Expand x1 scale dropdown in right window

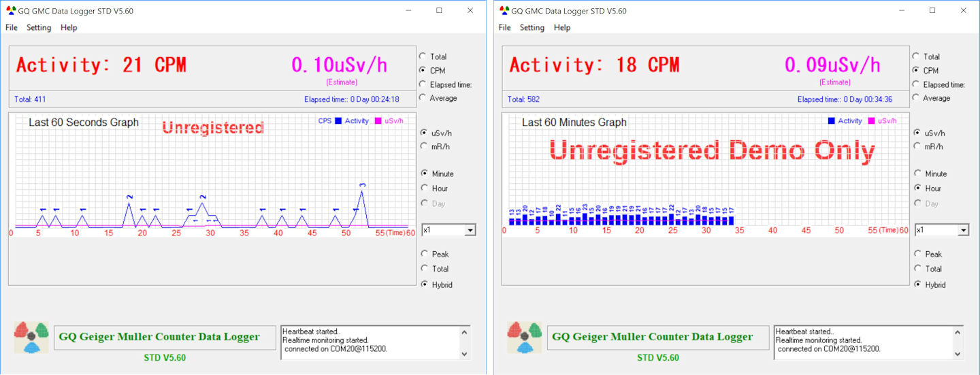[x=962, y=230]
